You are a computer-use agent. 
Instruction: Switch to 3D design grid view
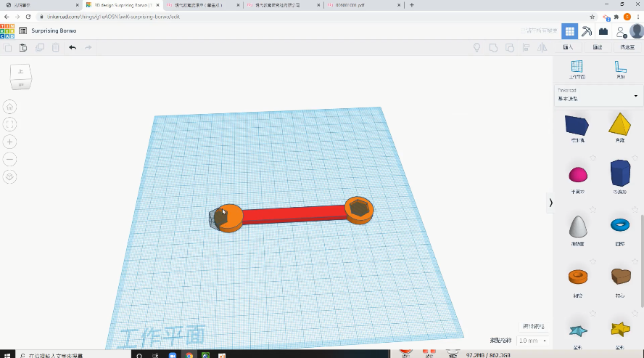click(569, 31)
